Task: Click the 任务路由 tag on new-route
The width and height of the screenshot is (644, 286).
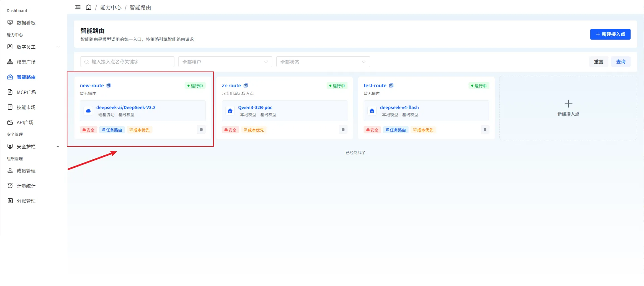Action: [x=112, y=130]
